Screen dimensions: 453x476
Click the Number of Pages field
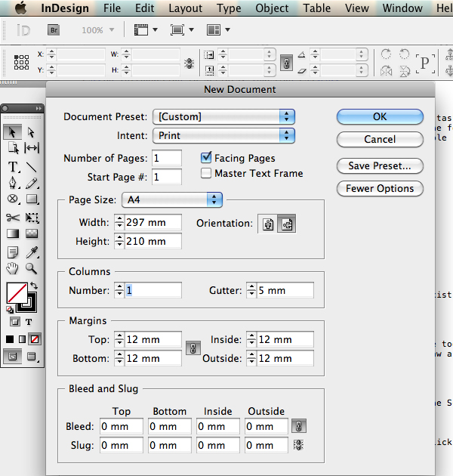pos(167,158)
